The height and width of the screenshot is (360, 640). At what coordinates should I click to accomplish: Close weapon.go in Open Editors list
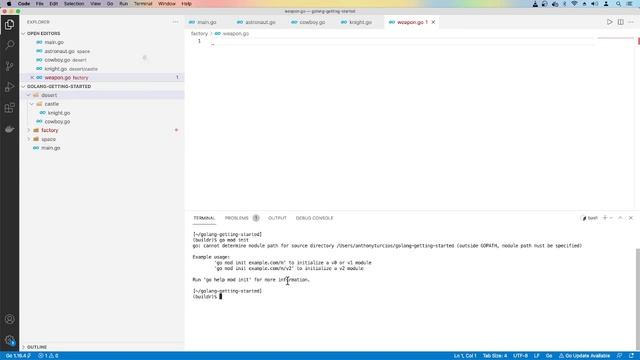click(32, 78)
